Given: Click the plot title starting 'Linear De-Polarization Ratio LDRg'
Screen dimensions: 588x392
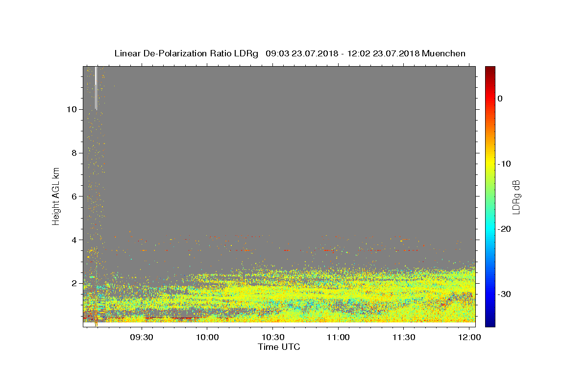Looking at the screenshot, I should click(290, 53).
